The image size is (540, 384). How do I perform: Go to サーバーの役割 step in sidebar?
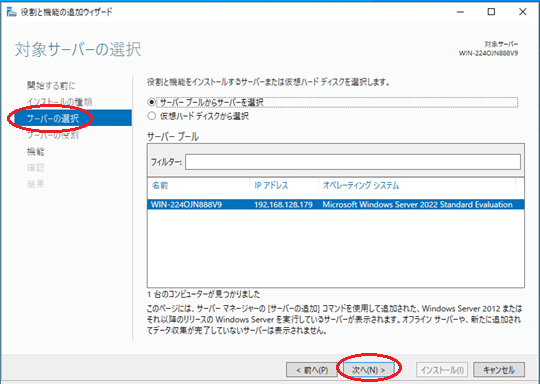click(53, 135)
